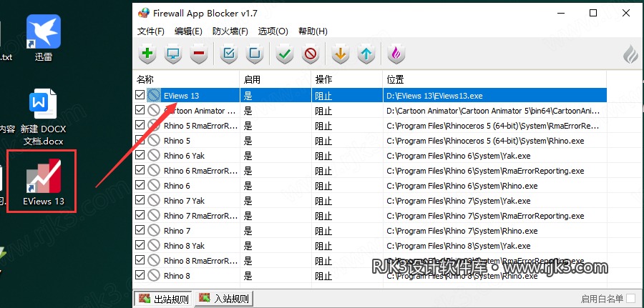Select the Rhino 7 row name

(177, 231)
